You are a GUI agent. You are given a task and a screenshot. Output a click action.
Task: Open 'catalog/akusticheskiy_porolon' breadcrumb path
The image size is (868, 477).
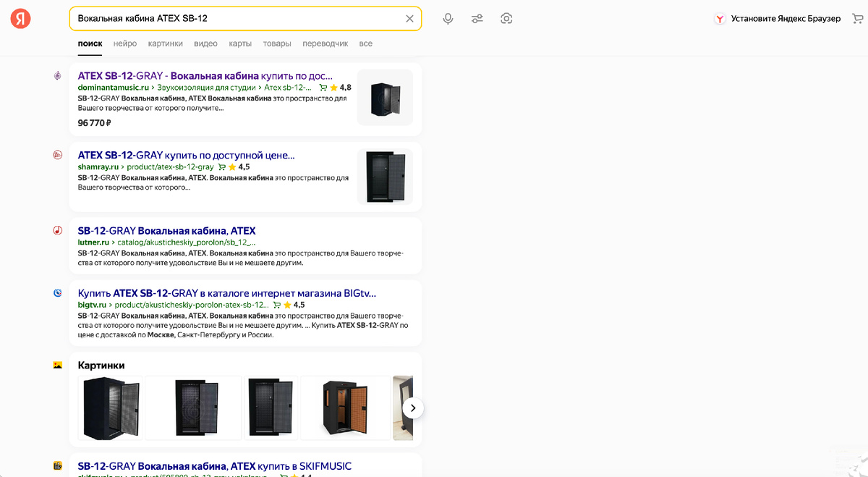pos(186,242)
